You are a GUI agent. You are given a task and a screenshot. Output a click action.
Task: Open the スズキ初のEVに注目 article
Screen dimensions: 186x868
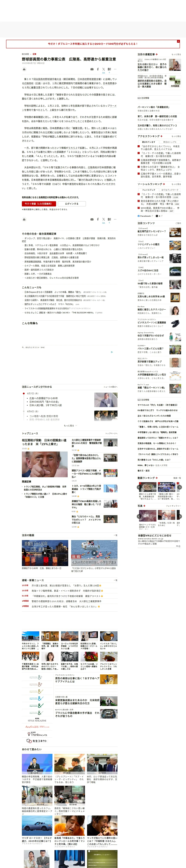[148, 270]
